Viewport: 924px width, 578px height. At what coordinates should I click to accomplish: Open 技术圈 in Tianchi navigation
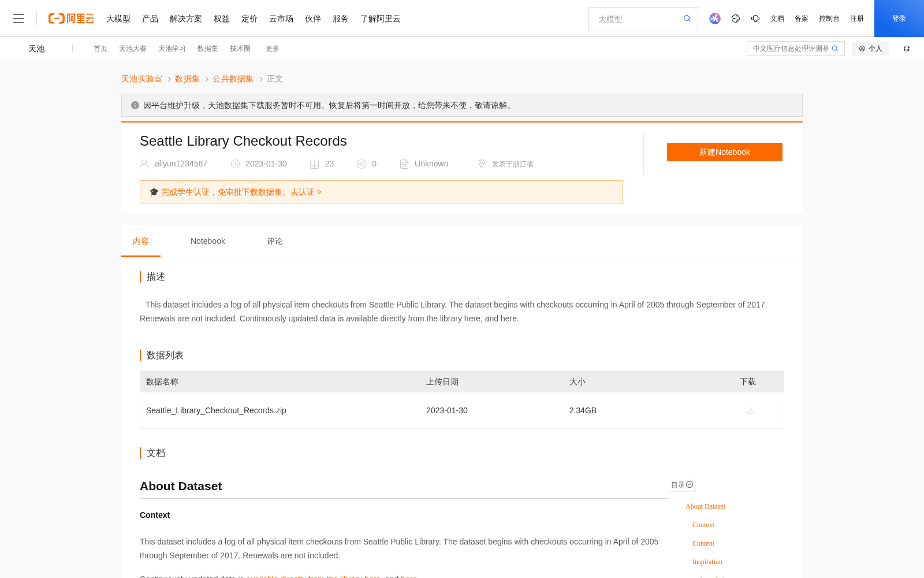(x=240, y=49)
